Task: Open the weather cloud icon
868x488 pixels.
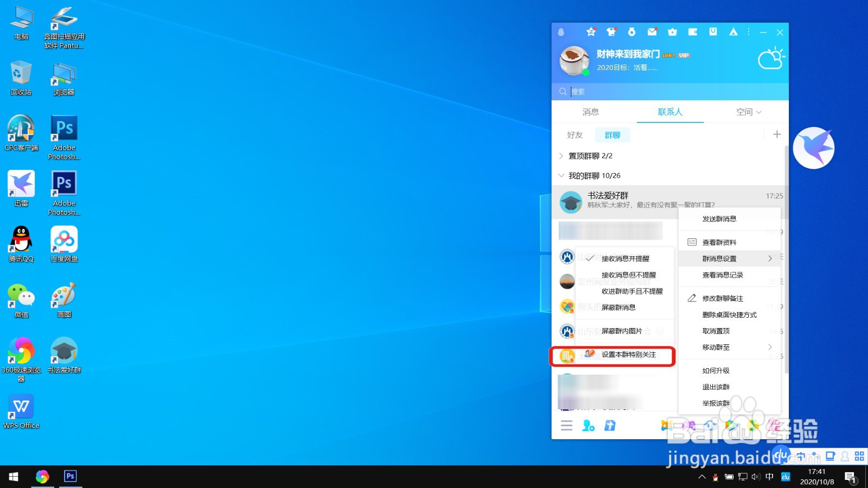Action: 771,59
